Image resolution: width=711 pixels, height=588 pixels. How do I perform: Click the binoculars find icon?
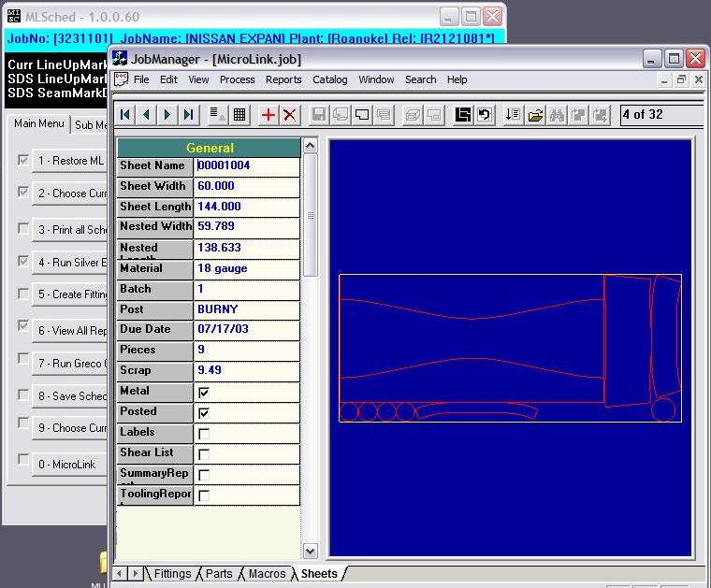tap(557, 115)
